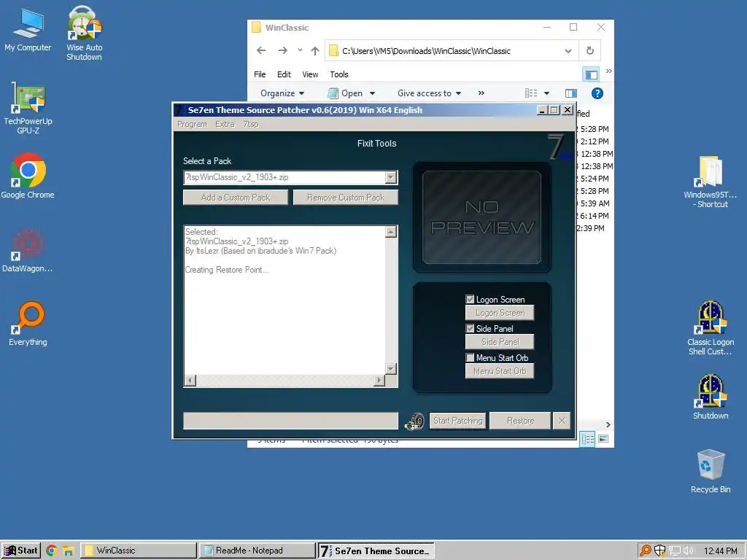
Task: Click the gears icon beside Start Patching
Action: click(414, 421)
